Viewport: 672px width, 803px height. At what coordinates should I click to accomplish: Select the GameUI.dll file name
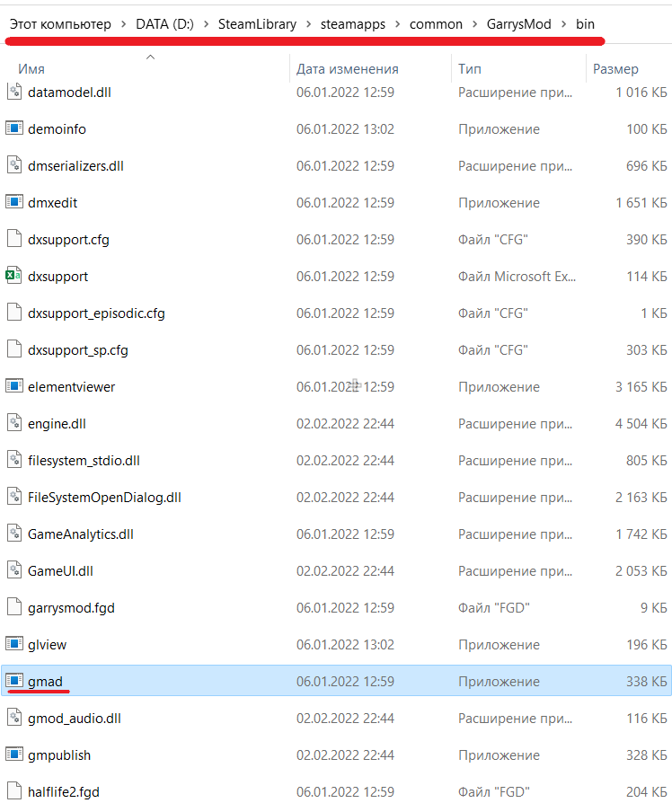60,571
